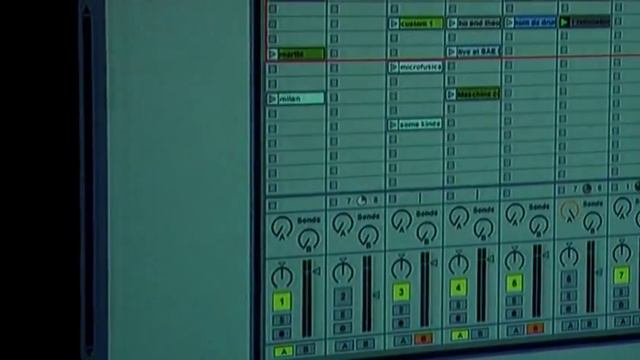Click the pan knob on track 2
The width and height of the screenshot is (640, 360).
point(342,271)
